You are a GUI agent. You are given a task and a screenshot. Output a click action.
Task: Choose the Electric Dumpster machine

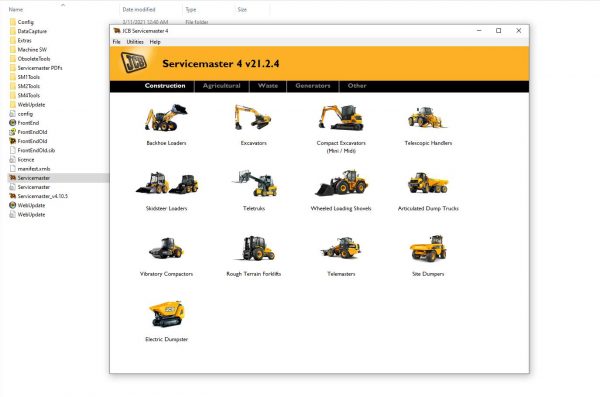(x=166, y=321)
